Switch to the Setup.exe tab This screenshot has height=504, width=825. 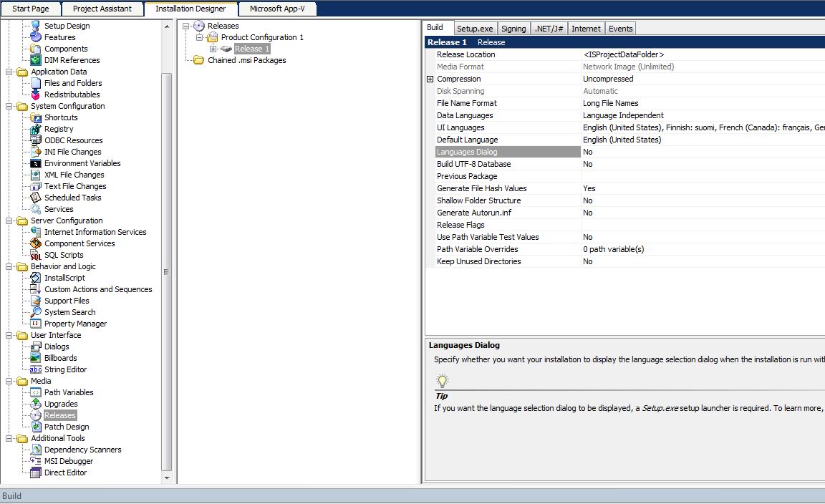click(x=474, y=29)
